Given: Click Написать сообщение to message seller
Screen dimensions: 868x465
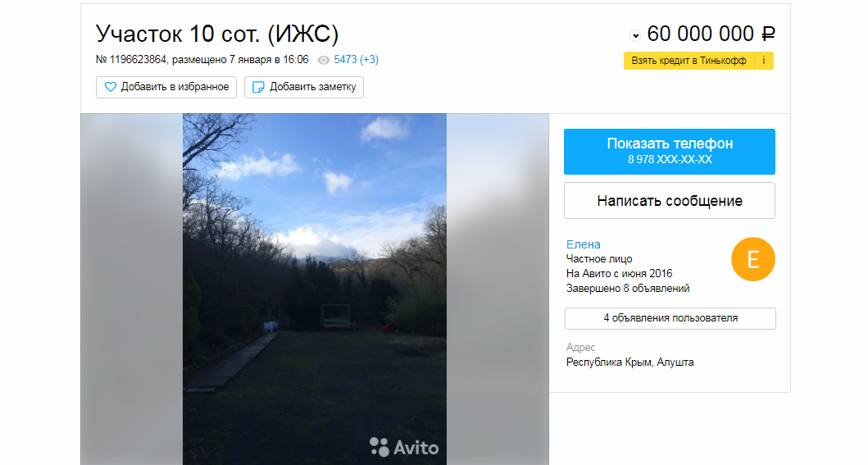Looking at the screenshot, I should click(x=670, y=200).
